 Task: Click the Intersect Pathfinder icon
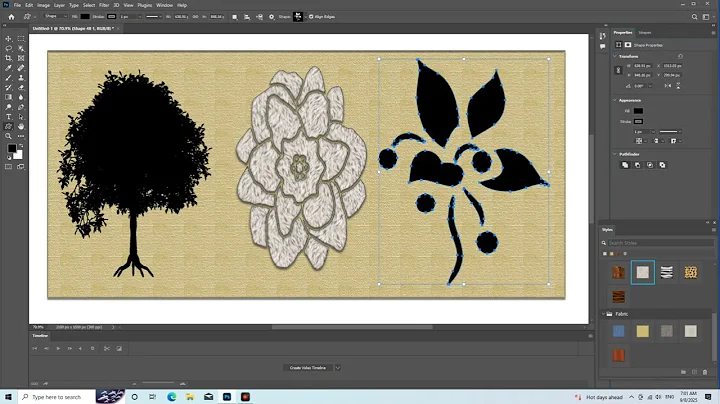(650, 165)
